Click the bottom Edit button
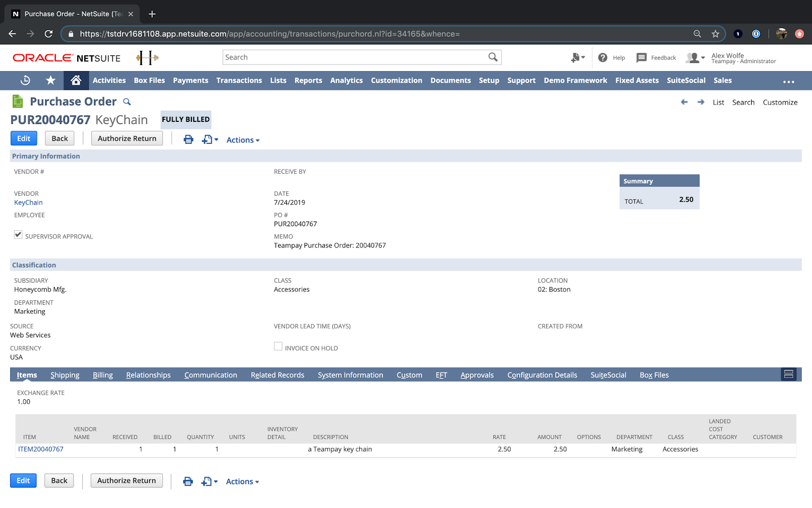 coord(23,481)
